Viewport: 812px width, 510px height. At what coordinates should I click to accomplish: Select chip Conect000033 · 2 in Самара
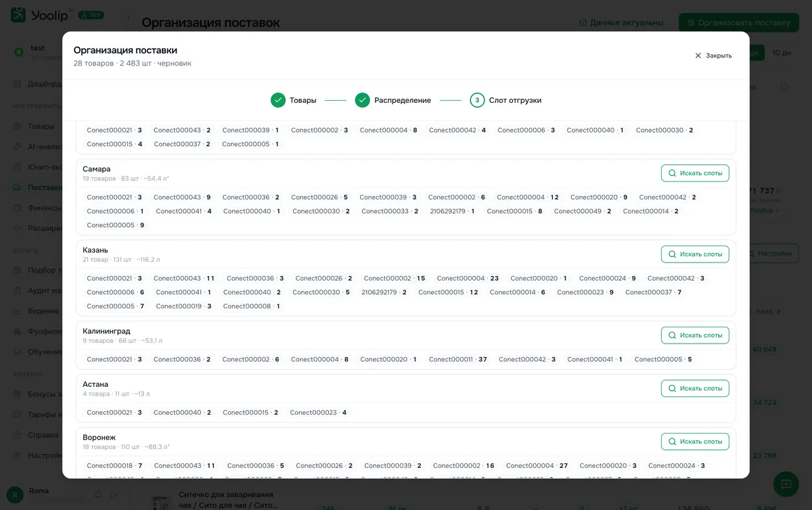click(x=390, y=211)
